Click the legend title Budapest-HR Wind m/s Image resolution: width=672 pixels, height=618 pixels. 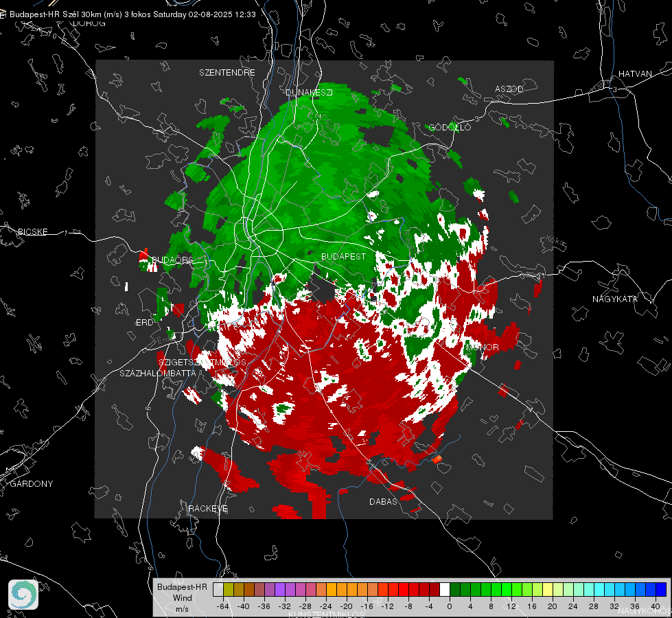(x=182, y=598)
